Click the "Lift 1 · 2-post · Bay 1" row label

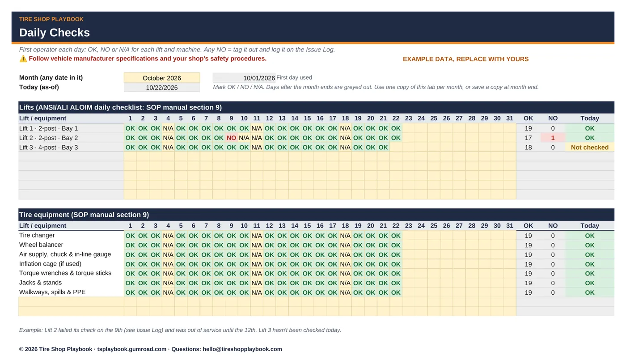click(x=49, y=128)
